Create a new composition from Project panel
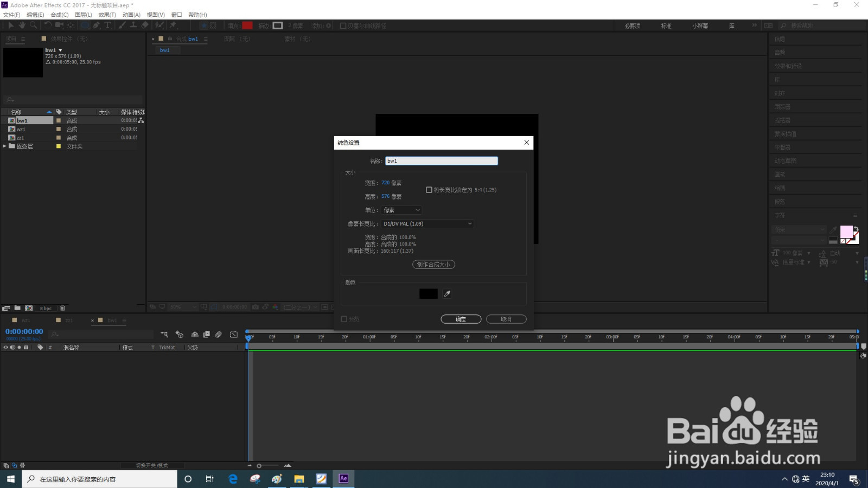Viewport: 868px width, 488px height. tap(29, 308)
